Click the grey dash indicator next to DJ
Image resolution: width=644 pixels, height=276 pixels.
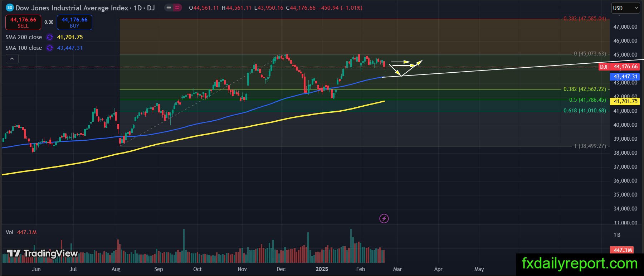(169, 8)
